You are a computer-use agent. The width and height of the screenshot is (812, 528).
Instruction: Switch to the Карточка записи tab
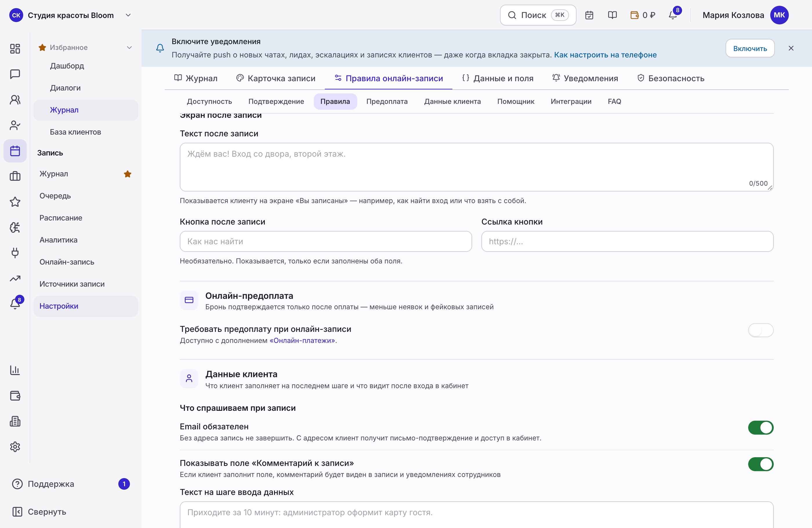click(275, 78)
